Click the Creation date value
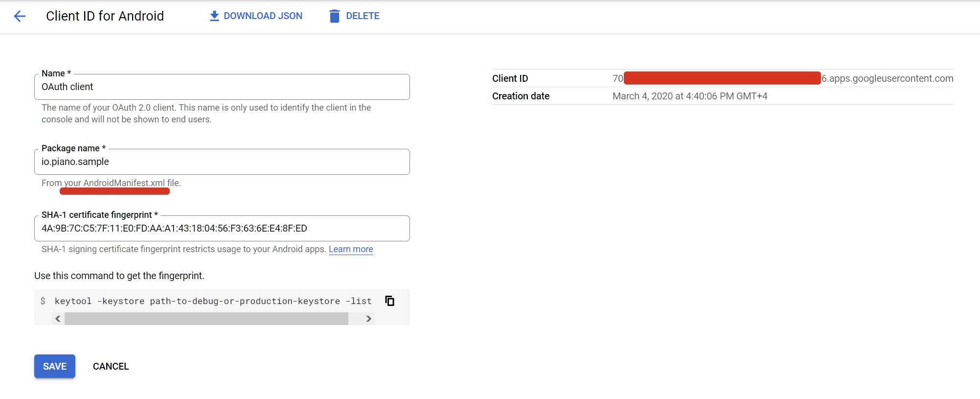980x399 pixels. pos(690,96)
